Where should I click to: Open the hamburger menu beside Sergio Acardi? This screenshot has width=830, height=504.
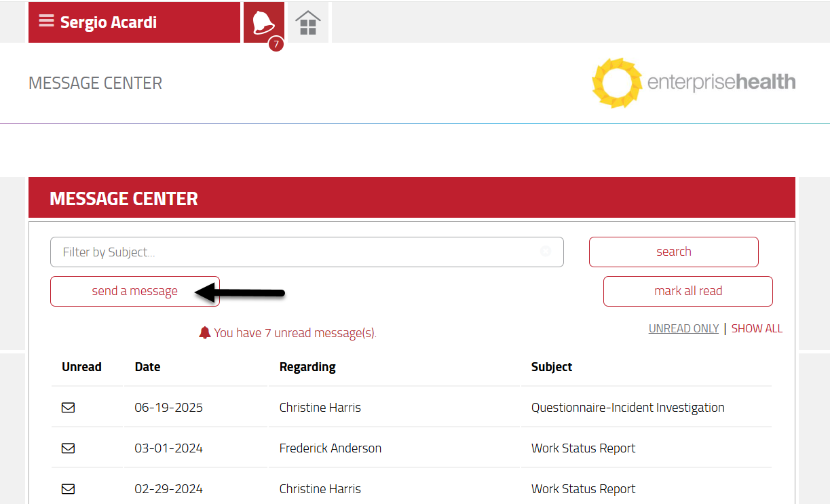[46, 21]
